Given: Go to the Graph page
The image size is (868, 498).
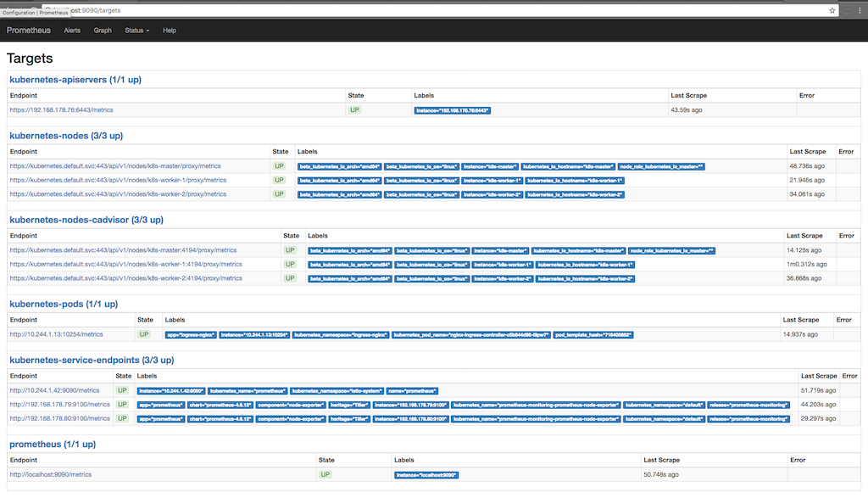Looking at the screenshot, I should 103,31.
